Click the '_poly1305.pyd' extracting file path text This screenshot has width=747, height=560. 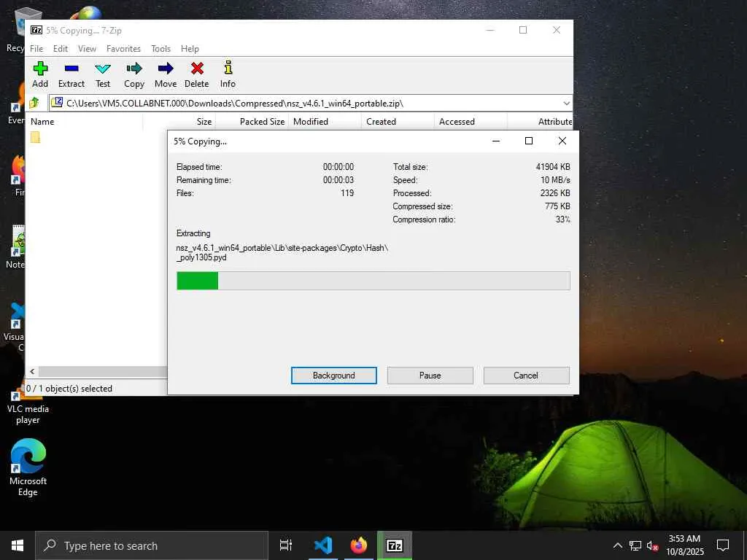pos(201,257)
